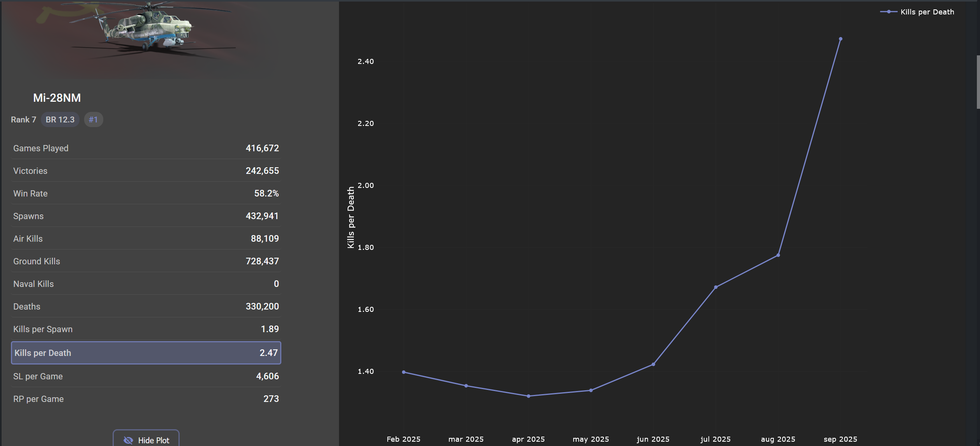Click the sep 2025 data point
980x446 pixels.
[x=841, y=39]
